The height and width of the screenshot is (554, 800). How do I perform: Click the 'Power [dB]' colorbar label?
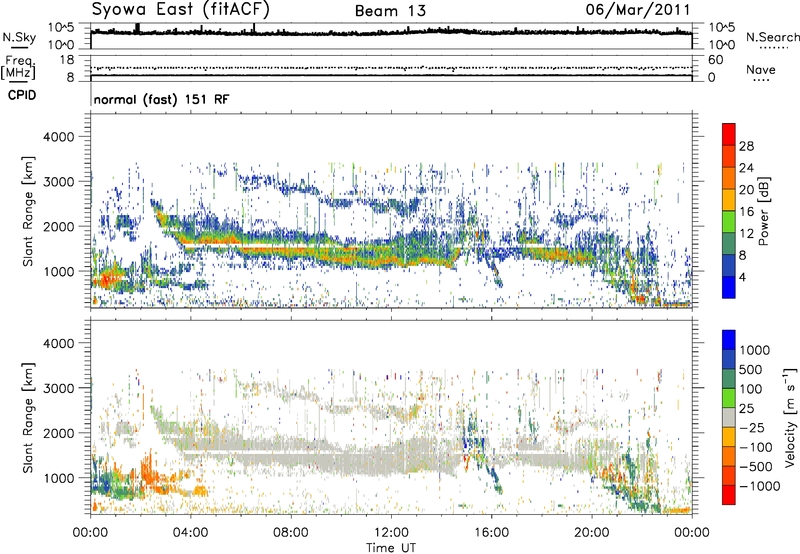(763, 211)
